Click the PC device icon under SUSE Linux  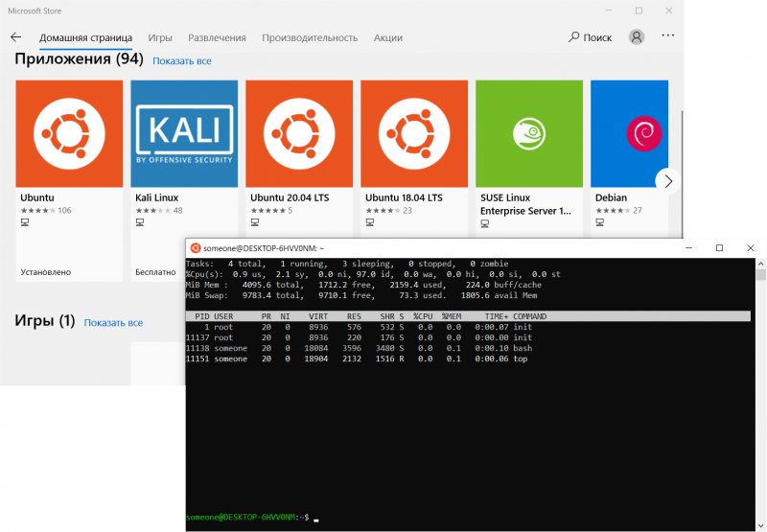click(485, 223)
